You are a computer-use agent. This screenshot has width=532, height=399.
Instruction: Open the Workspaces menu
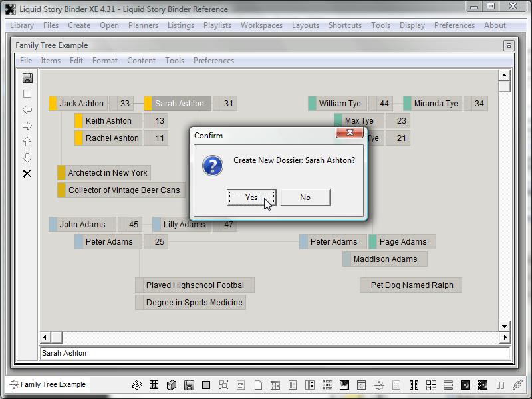click(261, 25)
